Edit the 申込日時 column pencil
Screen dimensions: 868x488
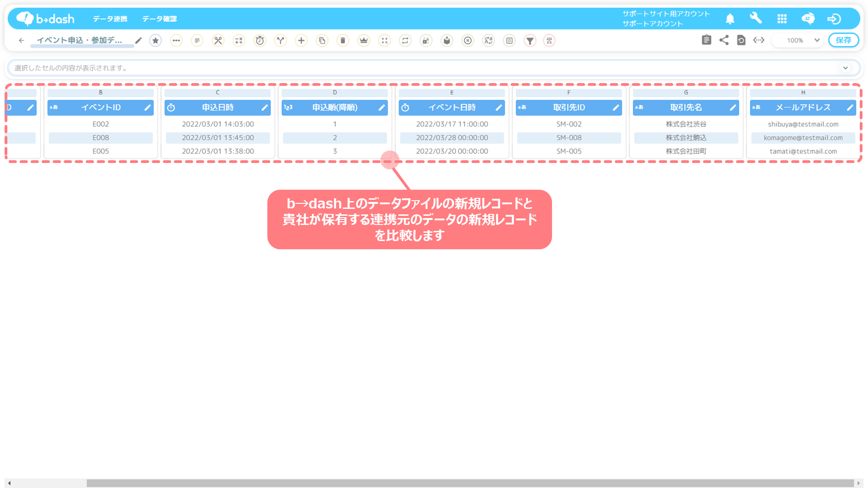coord(265,107)
